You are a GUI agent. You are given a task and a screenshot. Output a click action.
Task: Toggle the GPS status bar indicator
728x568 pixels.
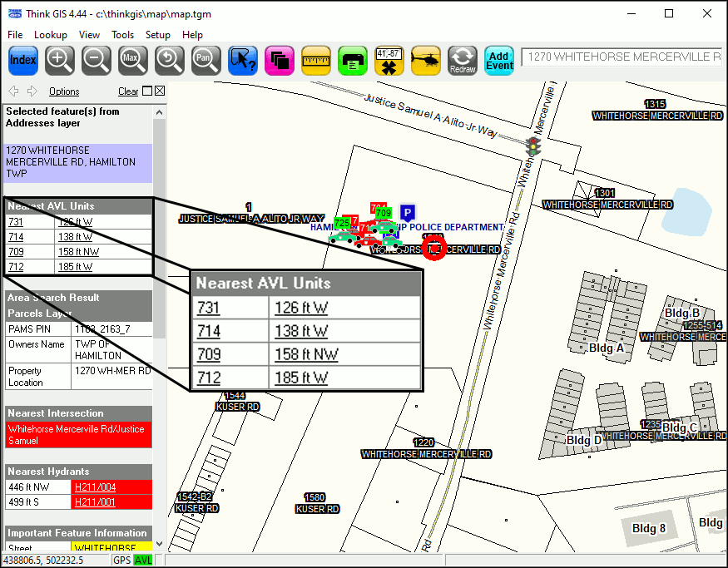(x=122, y=561)
